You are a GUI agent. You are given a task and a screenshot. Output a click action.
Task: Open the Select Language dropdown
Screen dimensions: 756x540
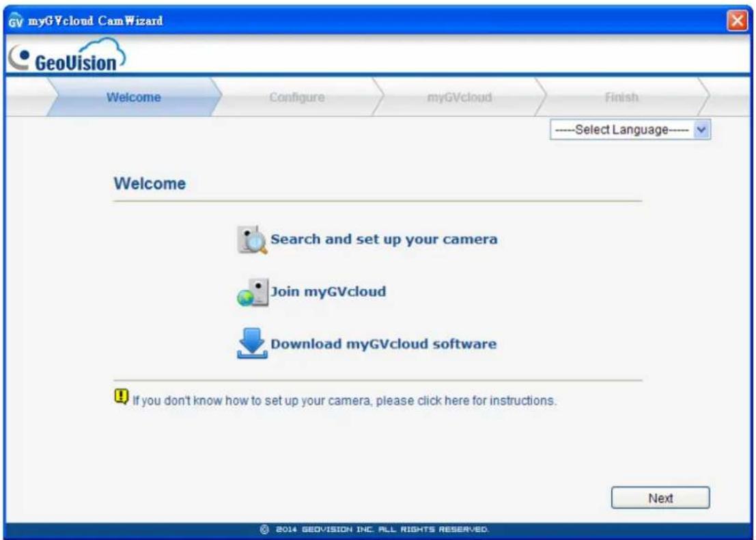point(630,130)
